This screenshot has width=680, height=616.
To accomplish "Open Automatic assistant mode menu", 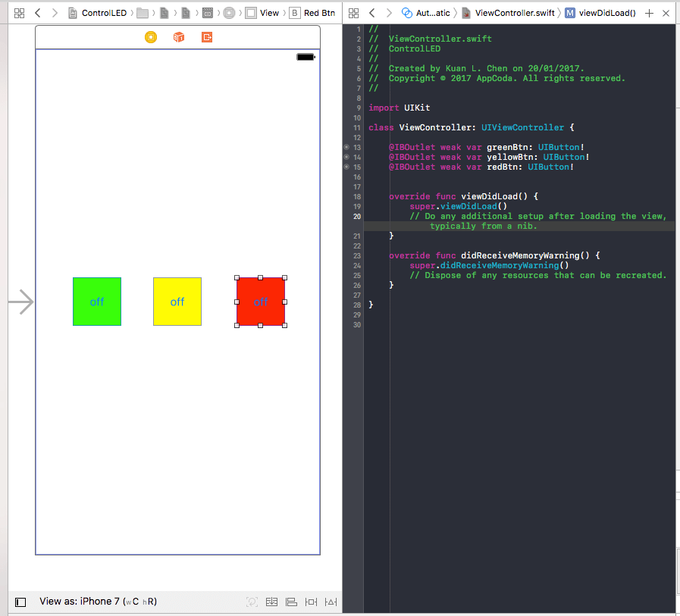I will [426, 13].
